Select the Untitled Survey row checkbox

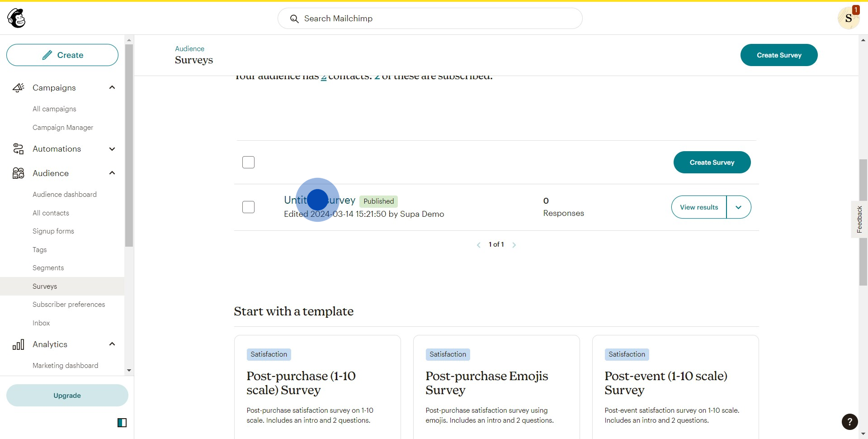(x=248, y=207)
